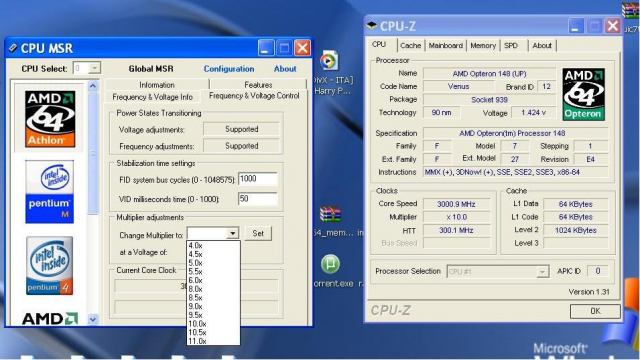Choose 10.5x multiplier from the list

pos(213,332)
